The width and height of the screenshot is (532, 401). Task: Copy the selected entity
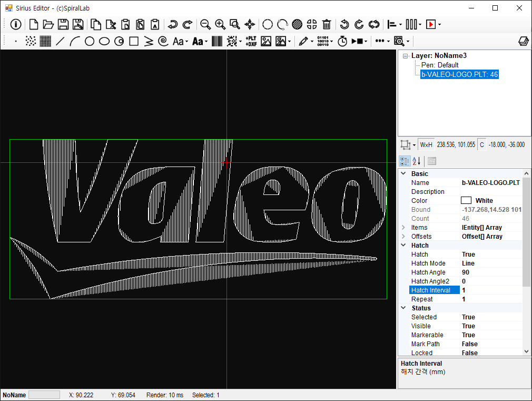96,24
